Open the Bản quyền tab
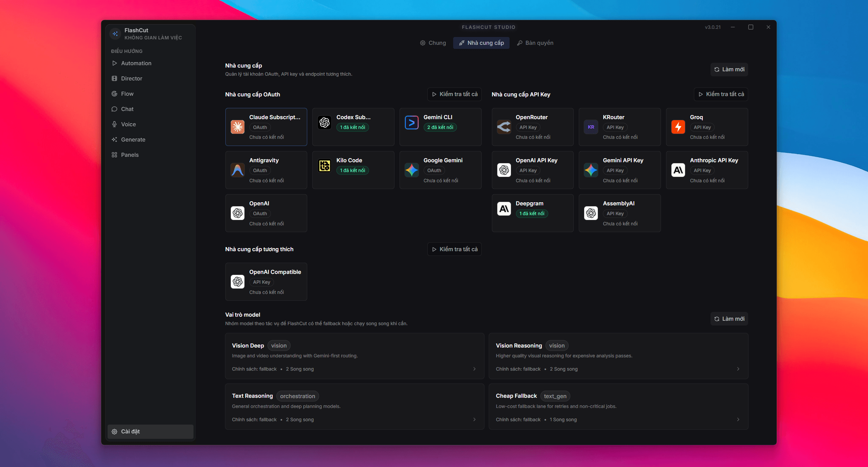The image size is (868, 467). click(535, 43)
